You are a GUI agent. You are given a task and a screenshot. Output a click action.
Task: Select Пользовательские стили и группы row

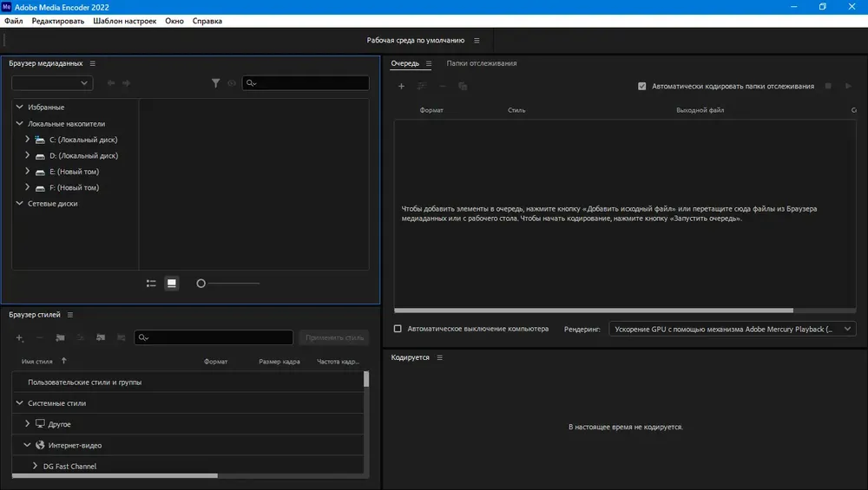click(x=187, y=382)
